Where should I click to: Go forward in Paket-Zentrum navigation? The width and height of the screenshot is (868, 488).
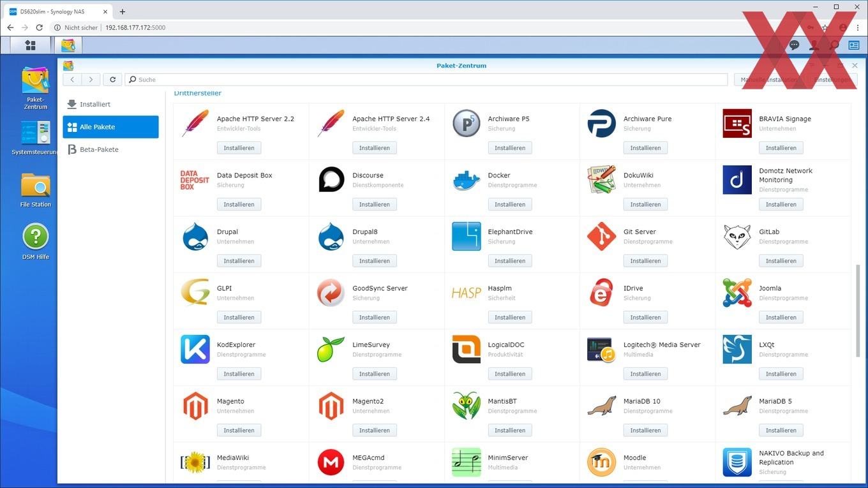pyautogui.click(x=91, y=80)
